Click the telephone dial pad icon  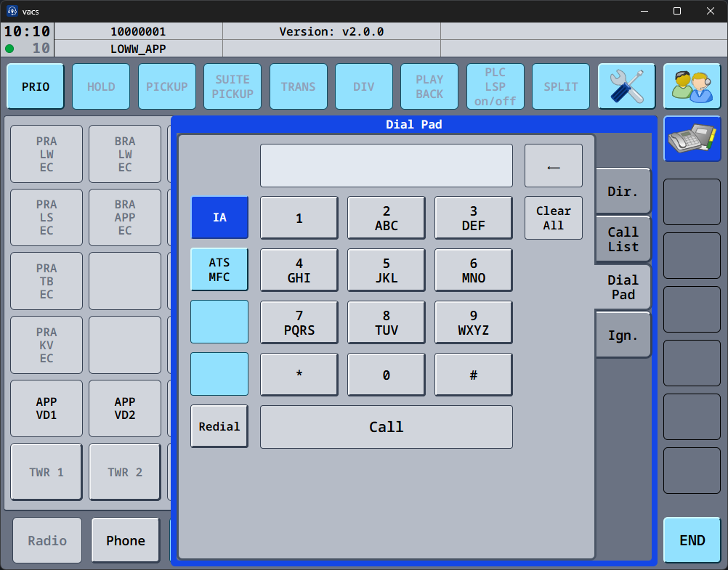[692, 139]
